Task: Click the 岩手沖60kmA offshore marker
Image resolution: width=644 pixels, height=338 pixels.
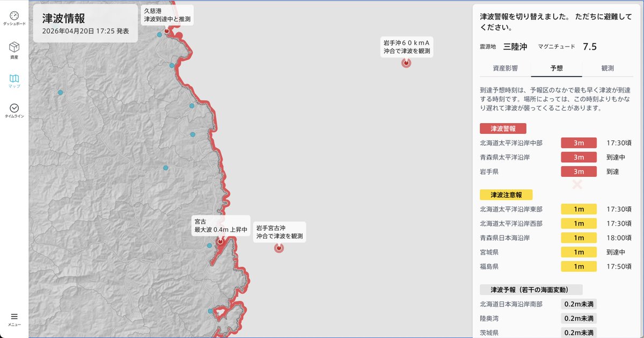Action: pyautogui.click(x=406, y=63)
